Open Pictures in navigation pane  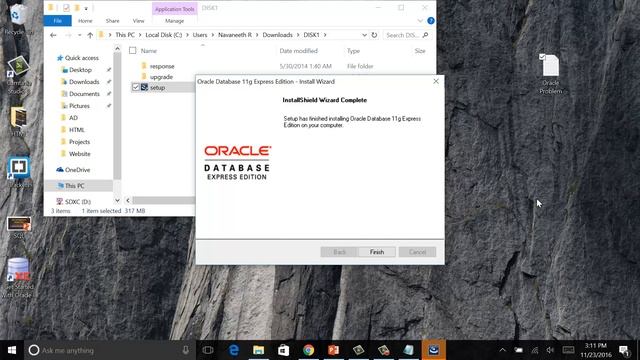tap(79, 106)
